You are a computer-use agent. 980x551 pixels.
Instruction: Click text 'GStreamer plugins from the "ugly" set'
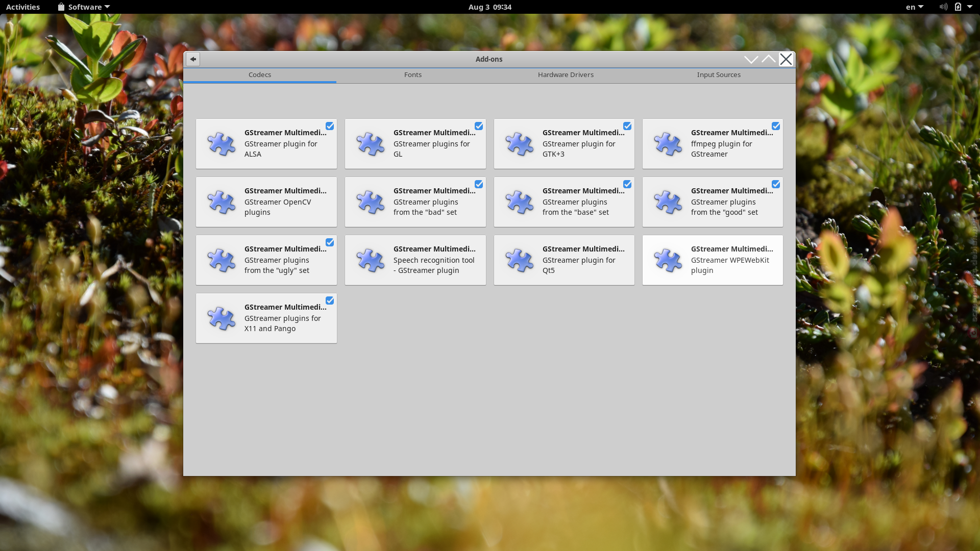(x=277, y=265)
